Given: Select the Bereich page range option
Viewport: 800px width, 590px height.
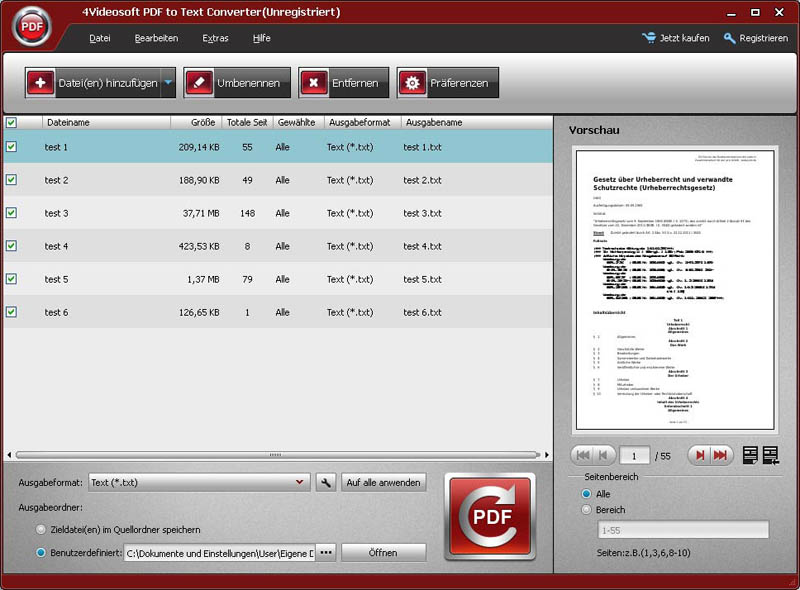Looking at the screenshot, I should tap(587, 510).
